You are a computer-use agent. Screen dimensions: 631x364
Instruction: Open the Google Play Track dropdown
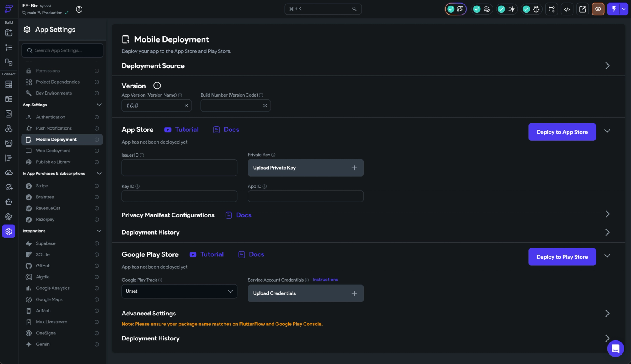(179, 291)
